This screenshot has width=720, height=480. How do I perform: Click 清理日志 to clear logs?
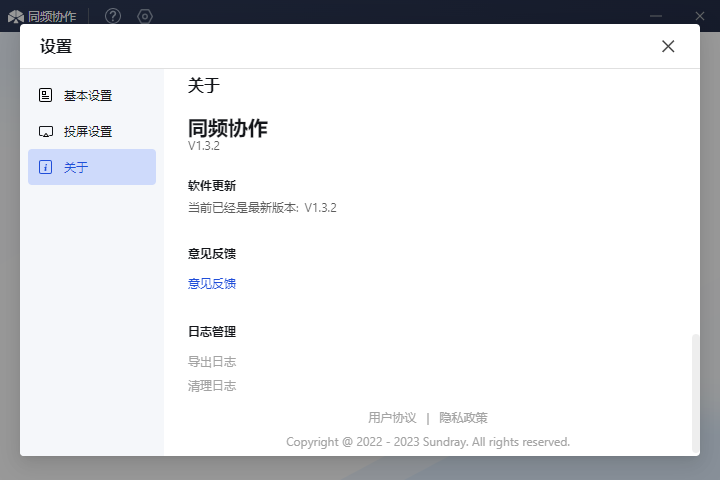[212, 386]
